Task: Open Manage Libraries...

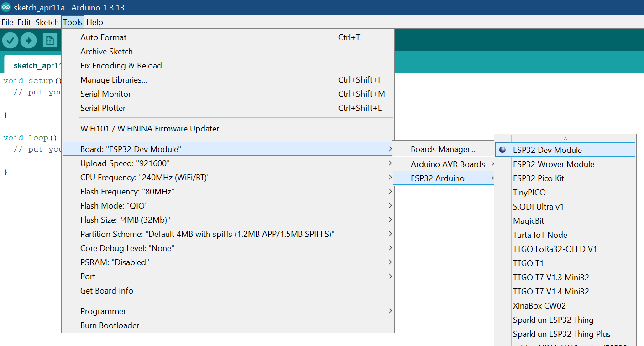Action: (228, 80)
